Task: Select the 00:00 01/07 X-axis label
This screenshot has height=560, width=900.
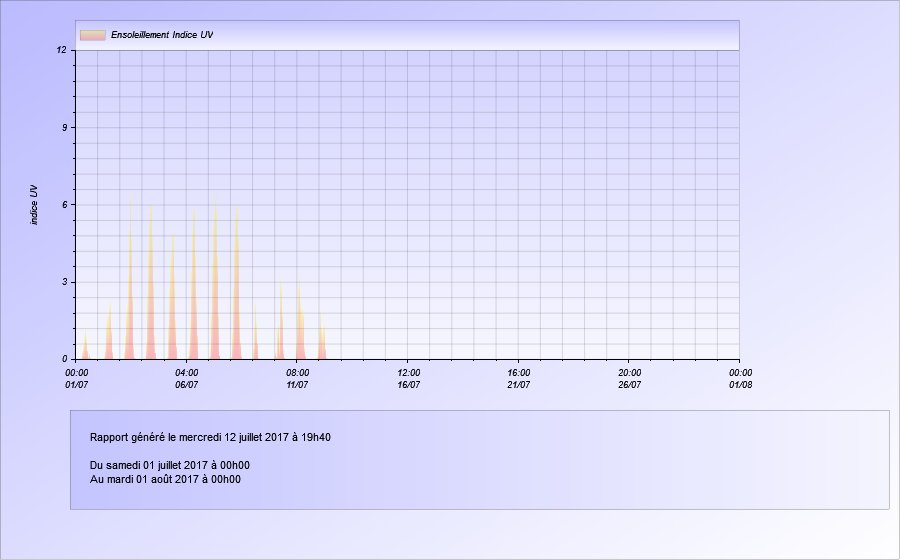Action: [x=77, y=378]
